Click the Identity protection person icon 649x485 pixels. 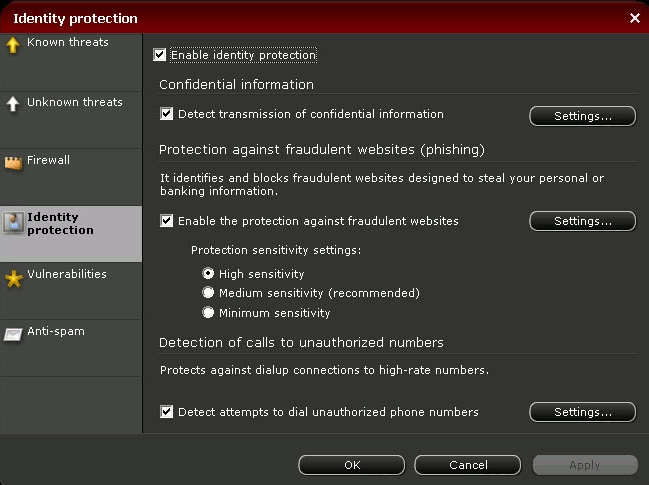tap(14, 222)
